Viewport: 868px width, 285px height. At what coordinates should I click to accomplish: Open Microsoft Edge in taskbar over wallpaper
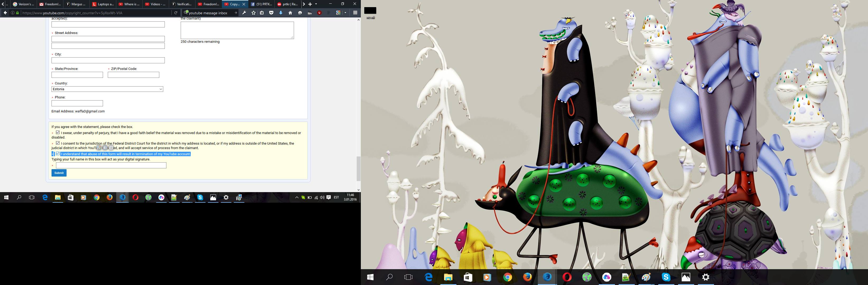click(x=428, y=277)
